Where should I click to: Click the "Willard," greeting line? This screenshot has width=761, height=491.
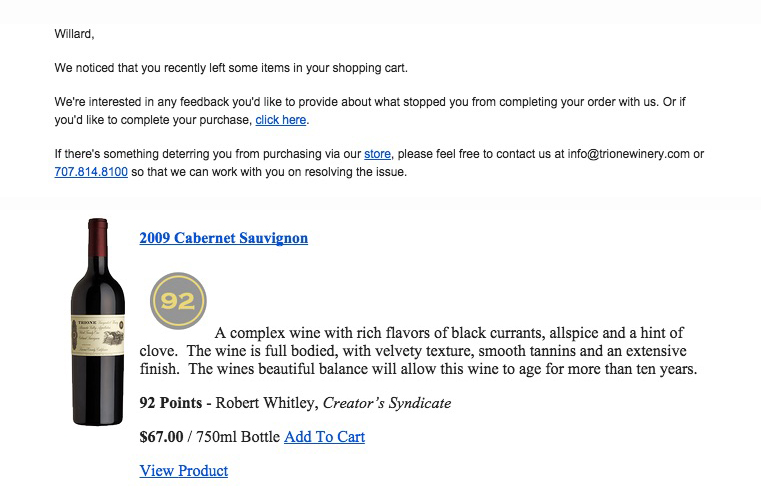coord(74,34)
